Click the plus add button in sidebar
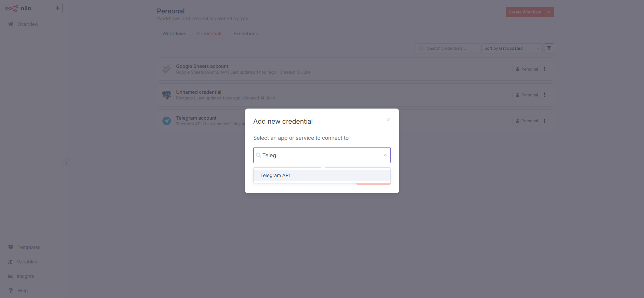The width and height of the screenshot is (644, 298). point(58,8)
